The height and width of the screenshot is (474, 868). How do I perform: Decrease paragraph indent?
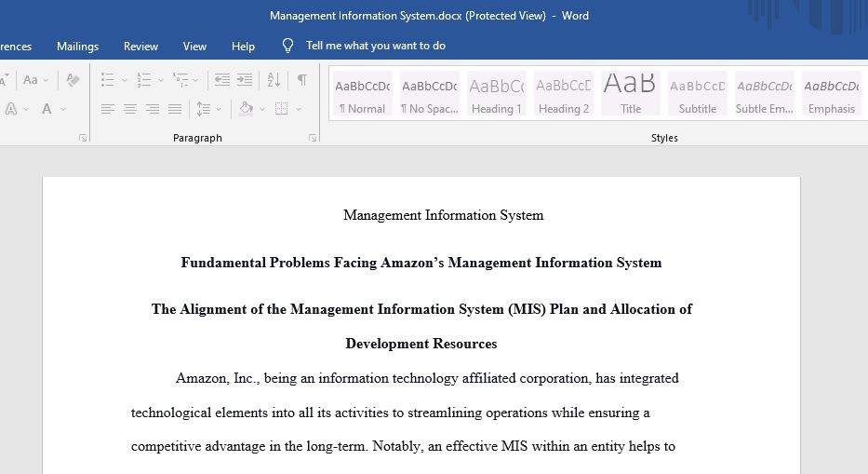point(222,80)
